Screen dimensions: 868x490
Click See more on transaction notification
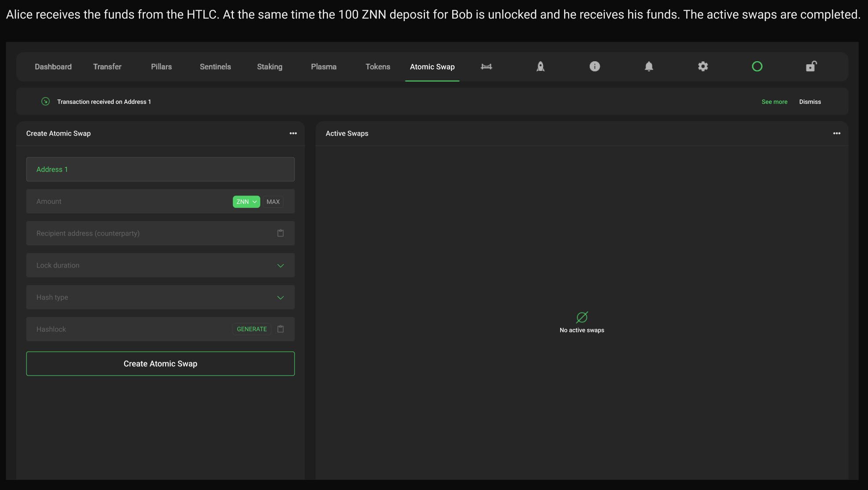[774, 102]
